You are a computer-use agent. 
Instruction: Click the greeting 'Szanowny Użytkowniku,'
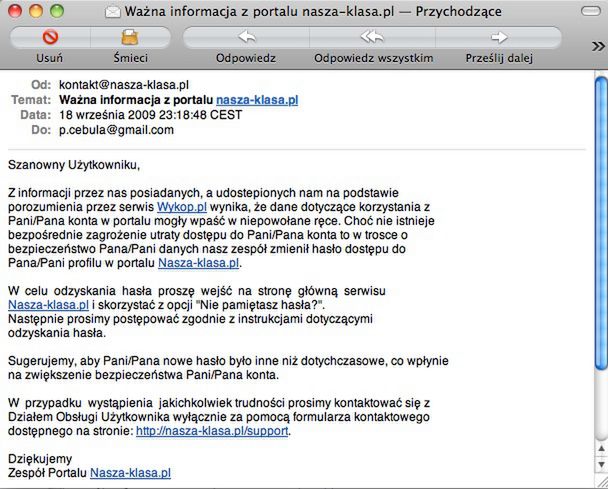(x=74, y=165)
